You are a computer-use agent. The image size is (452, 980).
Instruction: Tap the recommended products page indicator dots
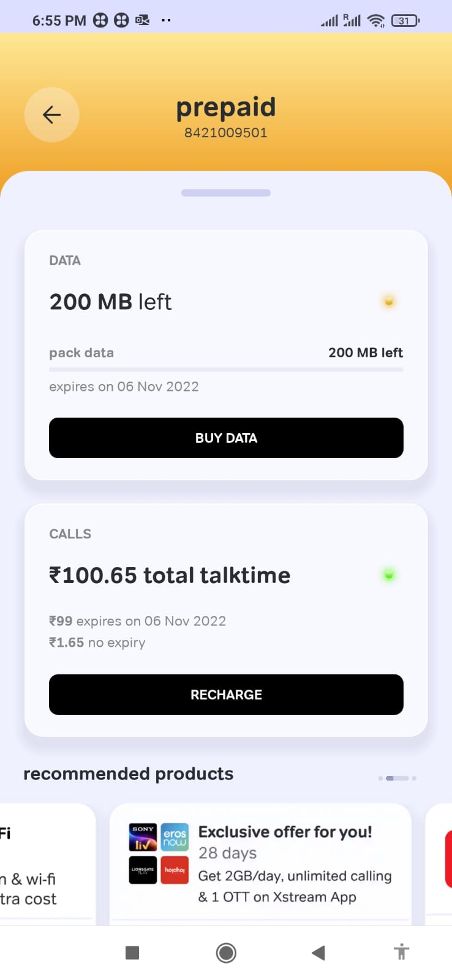tap(397, 778)
